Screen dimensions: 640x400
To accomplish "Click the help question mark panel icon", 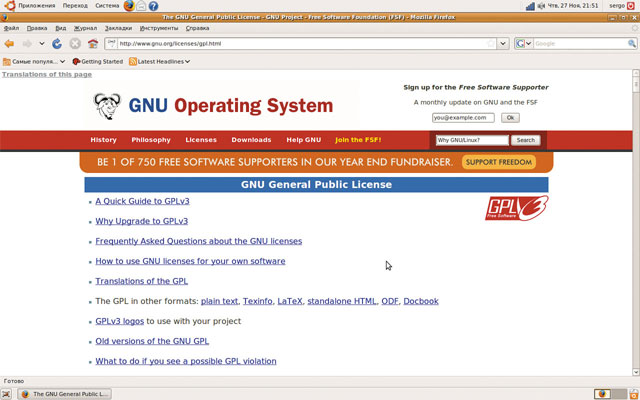I will 153,6.
